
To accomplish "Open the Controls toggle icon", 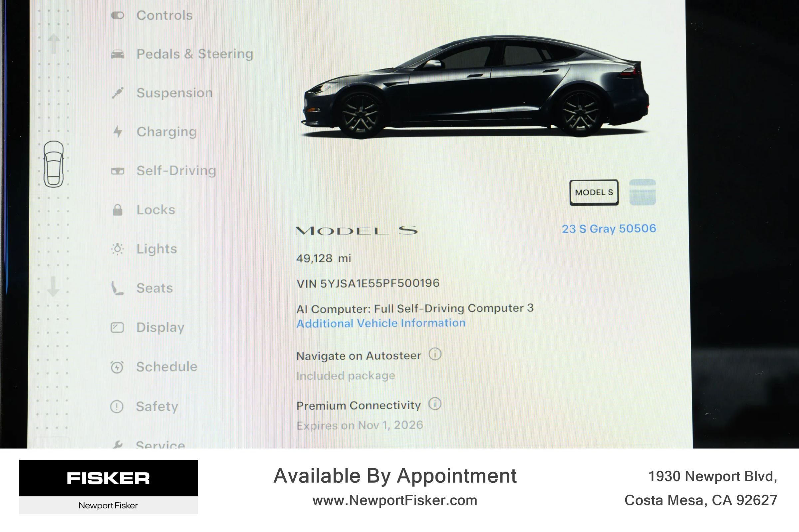I will click(118, 15).
